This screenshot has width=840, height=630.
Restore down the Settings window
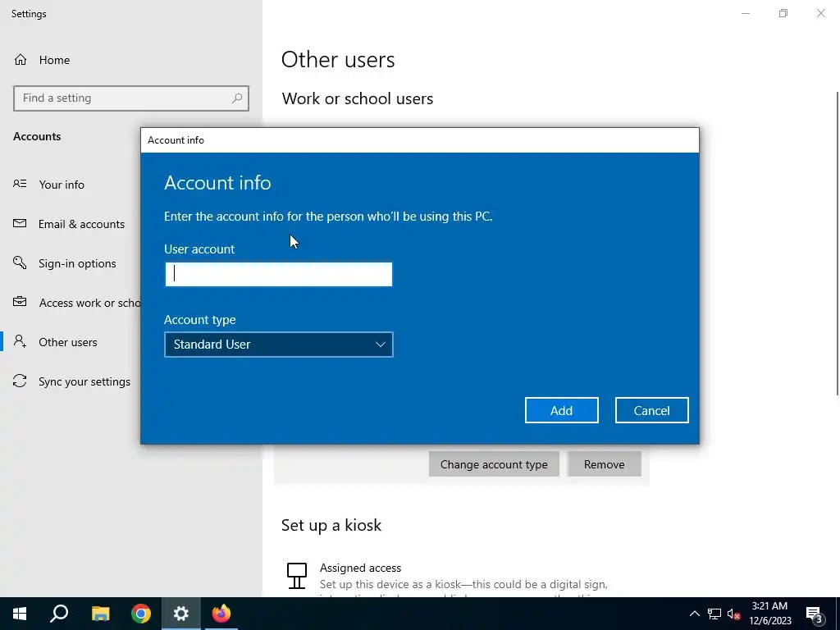pos(783,13)
